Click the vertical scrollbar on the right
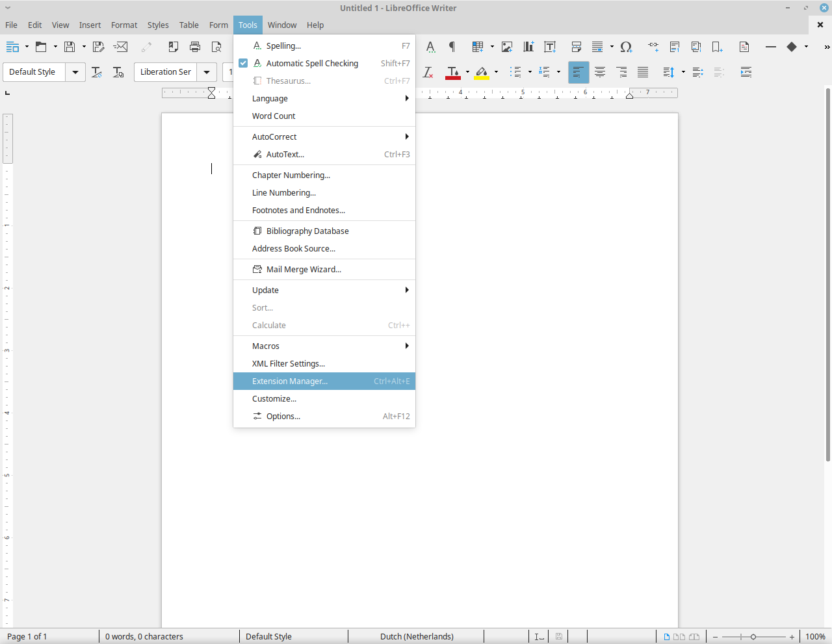The height and width of the screenshot is (644, 832). (x=827, y=273)
